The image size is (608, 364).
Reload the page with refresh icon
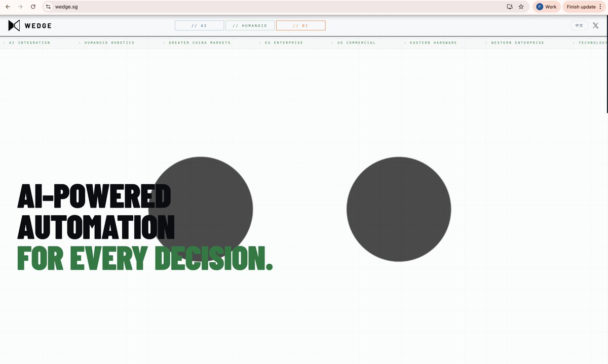33,7
